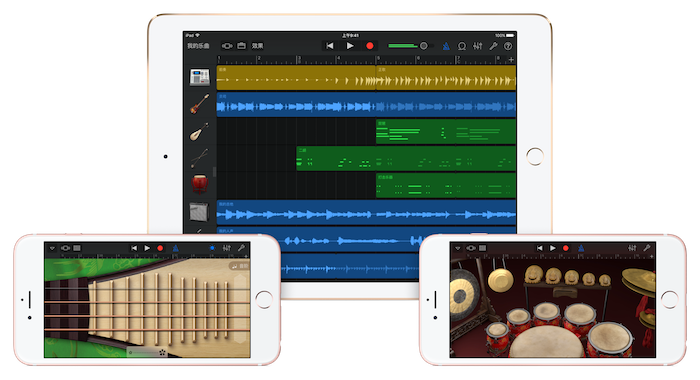700x380 pixels.
Task: Open track mixer controls on right iPhone
Action: coord(632,248)
